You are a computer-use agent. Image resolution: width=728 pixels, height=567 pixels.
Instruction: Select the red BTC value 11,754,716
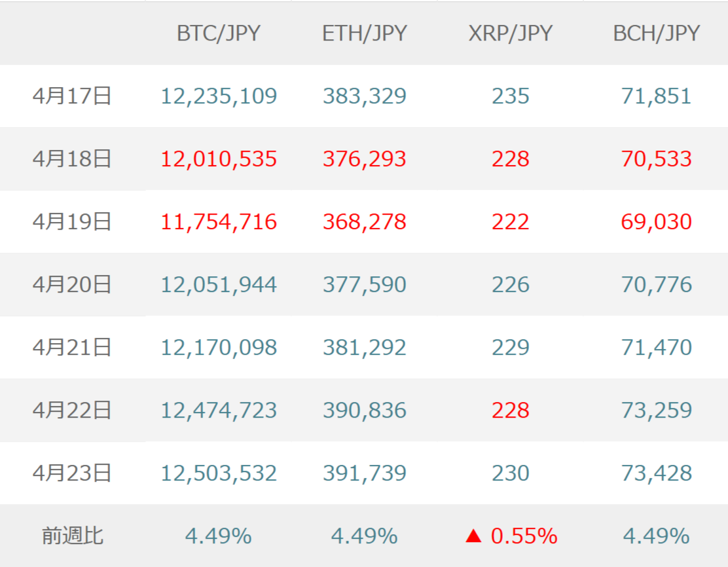coord(219,222)
